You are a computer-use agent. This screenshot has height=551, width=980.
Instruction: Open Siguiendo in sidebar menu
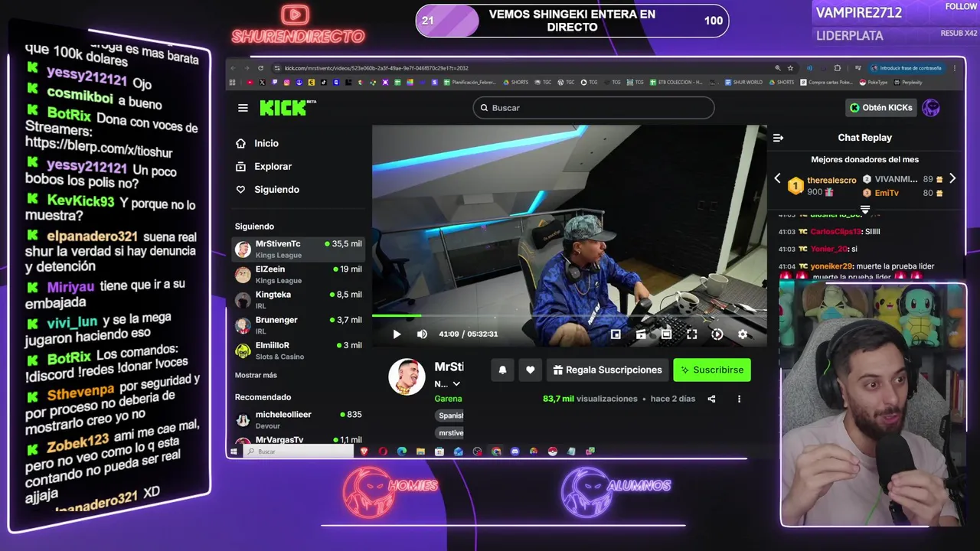(x=268, y=189)
